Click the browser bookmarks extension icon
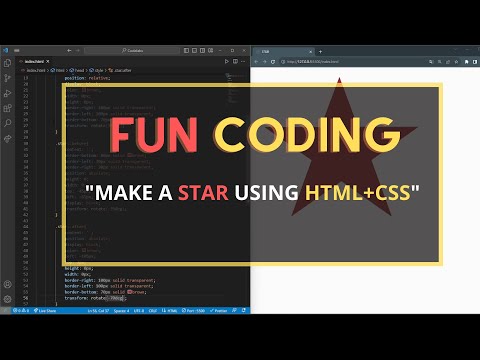The height and width of the screenshot is (360, 480). tap(466, 62)
